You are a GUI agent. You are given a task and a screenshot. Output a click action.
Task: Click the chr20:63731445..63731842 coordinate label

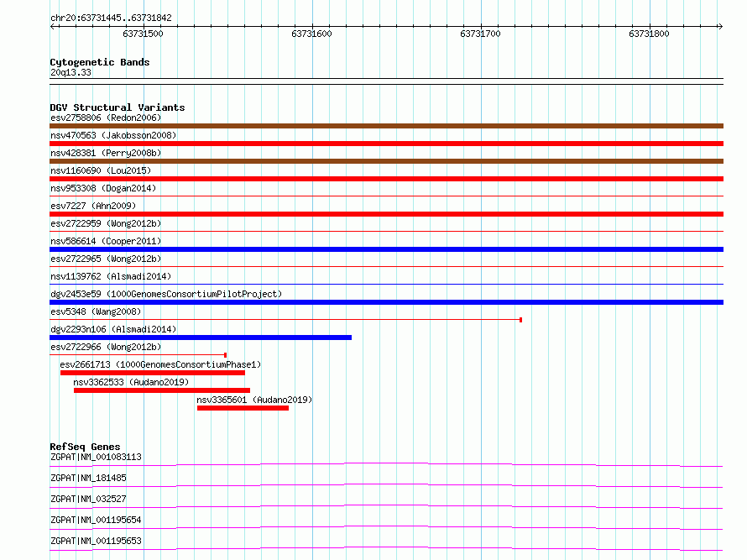coord(111,18)
